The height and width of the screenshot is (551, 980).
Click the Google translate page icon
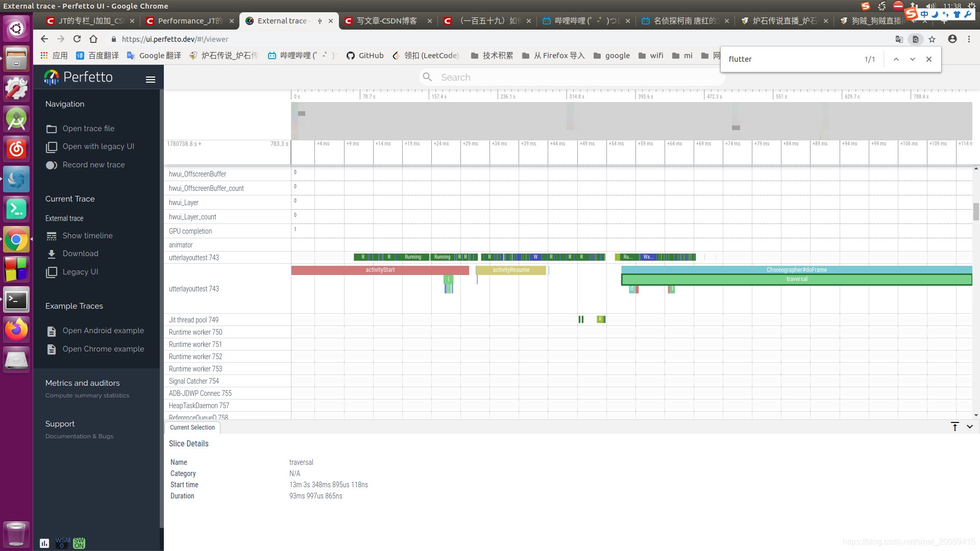click(x=899, y=39)
